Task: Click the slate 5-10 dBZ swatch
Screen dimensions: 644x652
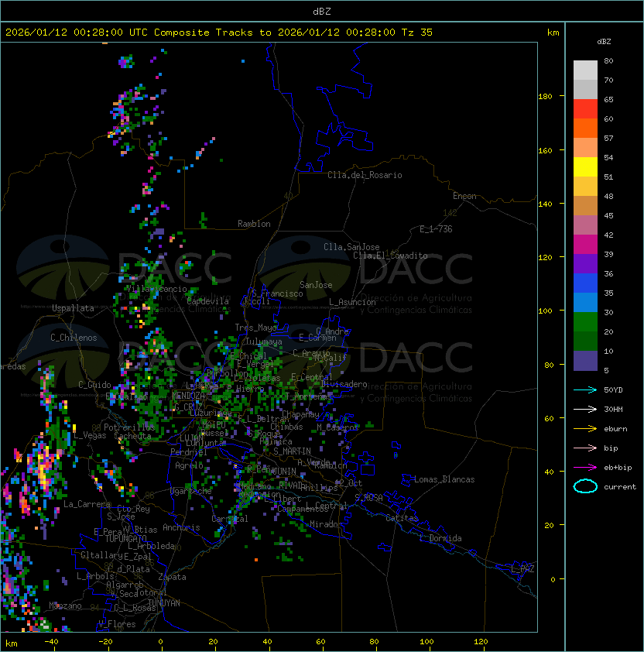Action: pyautogui.click(x=585, y=361)
